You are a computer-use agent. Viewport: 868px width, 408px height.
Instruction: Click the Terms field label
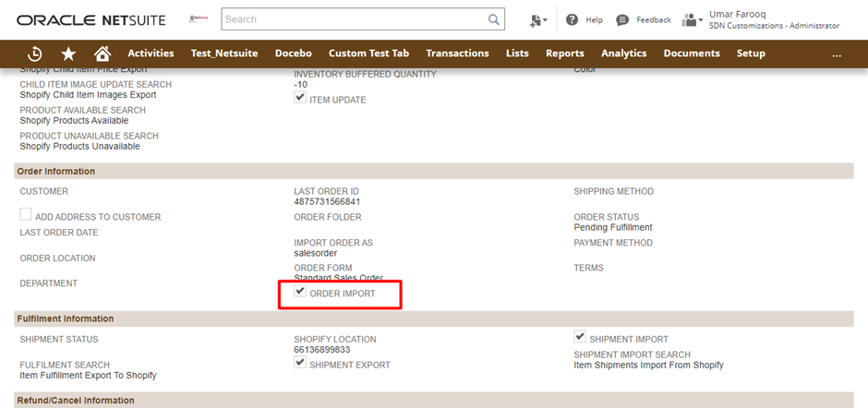click(x=588, y=268)
